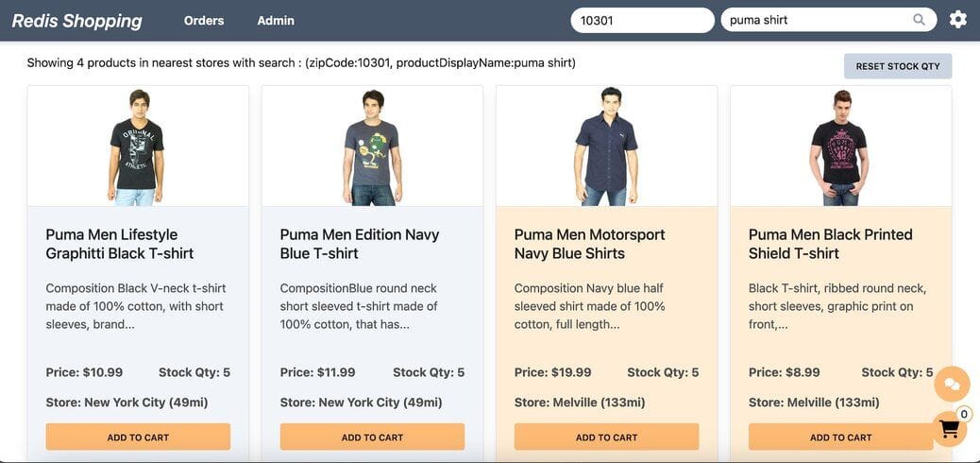Click the Redis Shopping logo
The height and width of the screenshot is (463, 980).
pos(77,21)
